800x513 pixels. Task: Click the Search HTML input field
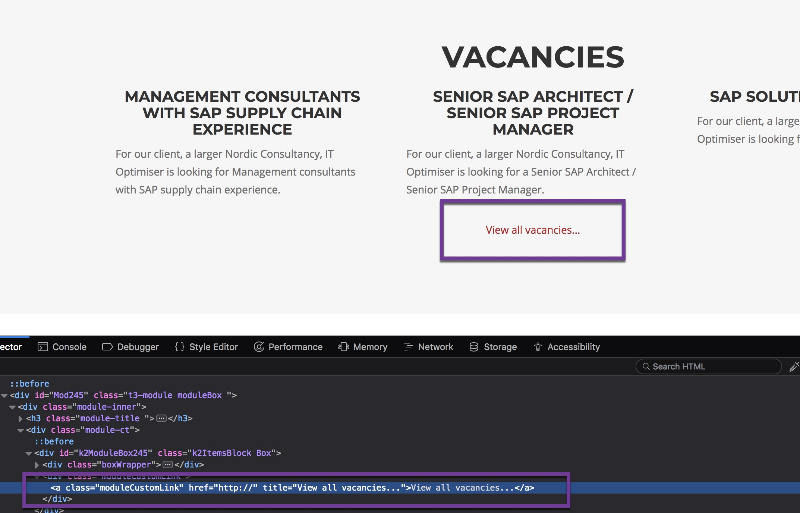[x=709, y=367]
